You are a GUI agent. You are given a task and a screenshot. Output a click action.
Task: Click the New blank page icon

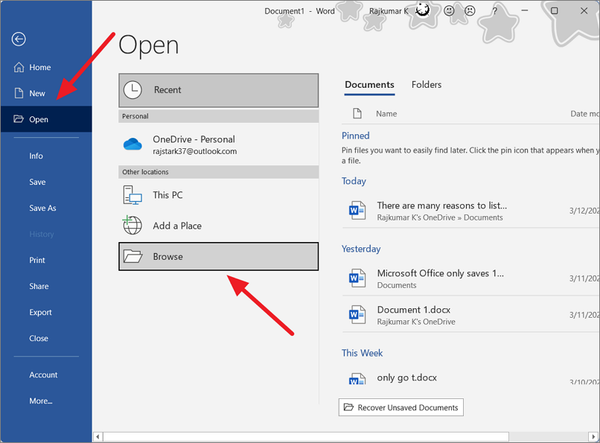(x=19, y=93)
